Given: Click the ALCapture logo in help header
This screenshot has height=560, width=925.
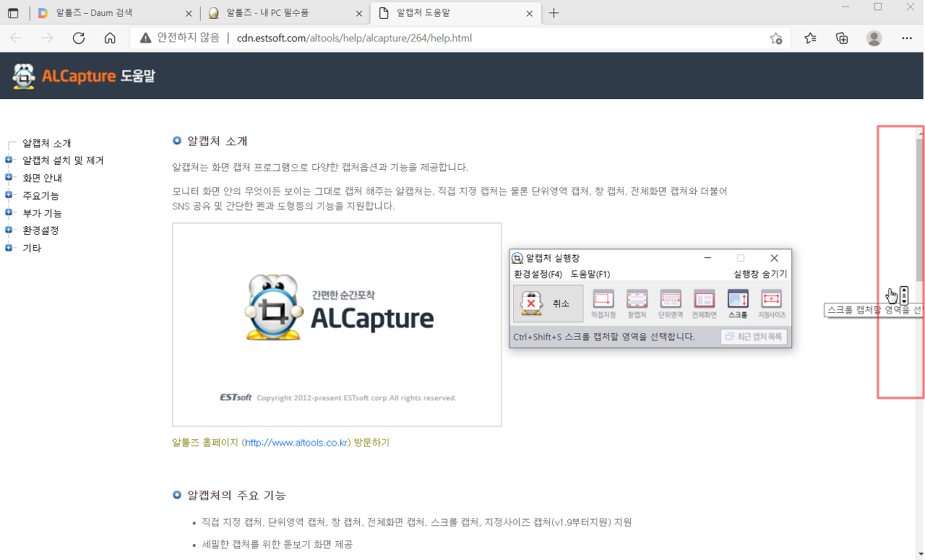Looking at the screenshot, I should 84,76.
